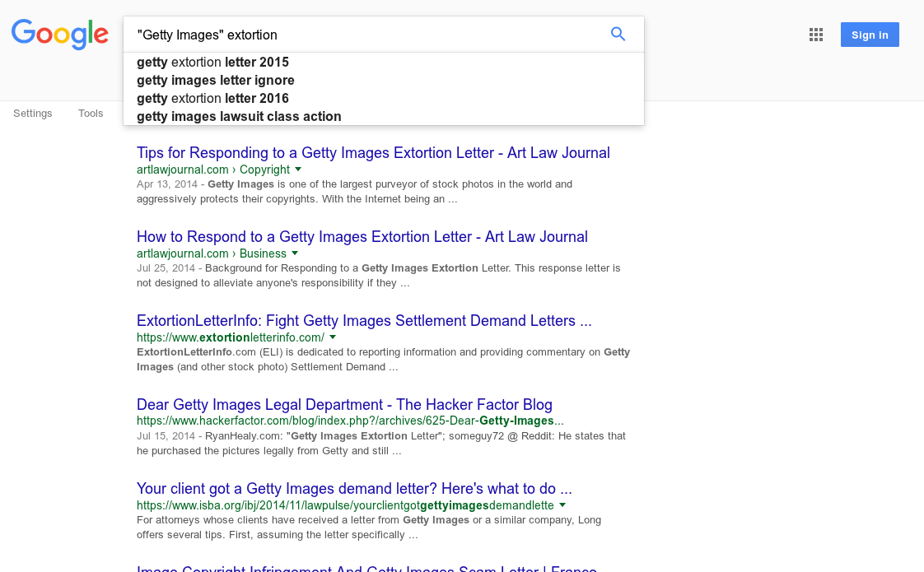Visit the ExtortionLetterInfo search result
924x572 pixels.
(x=364, y=321)
